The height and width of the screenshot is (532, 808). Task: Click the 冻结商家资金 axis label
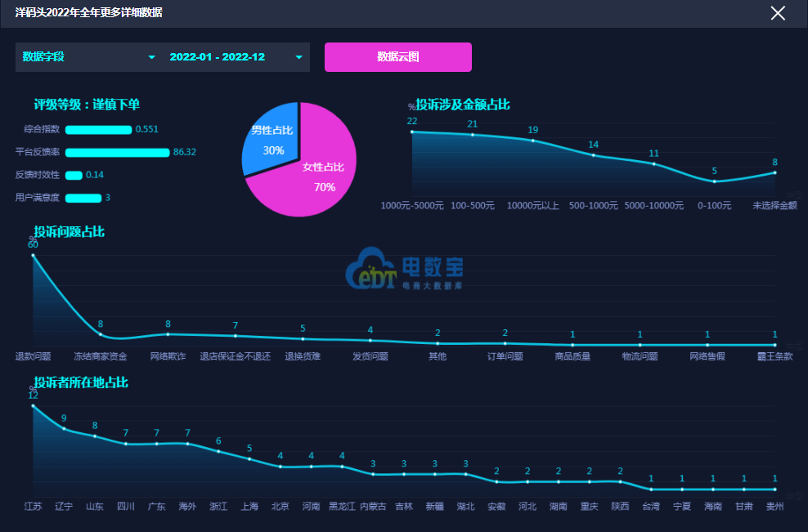pos(101,356)
